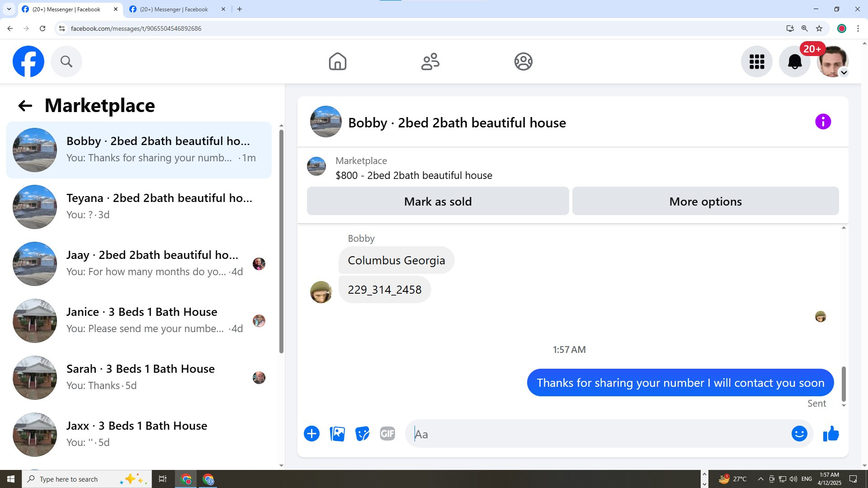
Task: Reload the current page
Action: [x=42, y=28]
